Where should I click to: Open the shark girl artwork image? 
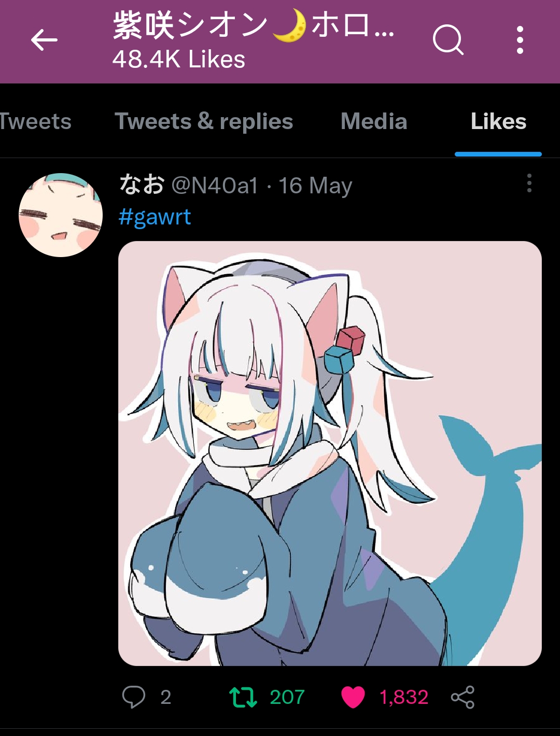pos(330,454)
